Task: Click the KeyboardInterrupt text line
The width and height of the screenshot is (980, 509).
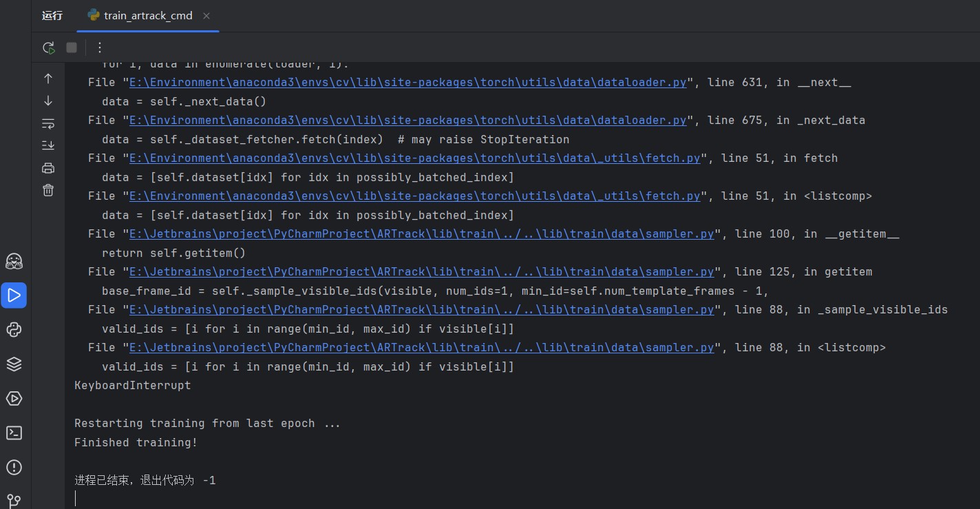Action: tap(133, 386)
